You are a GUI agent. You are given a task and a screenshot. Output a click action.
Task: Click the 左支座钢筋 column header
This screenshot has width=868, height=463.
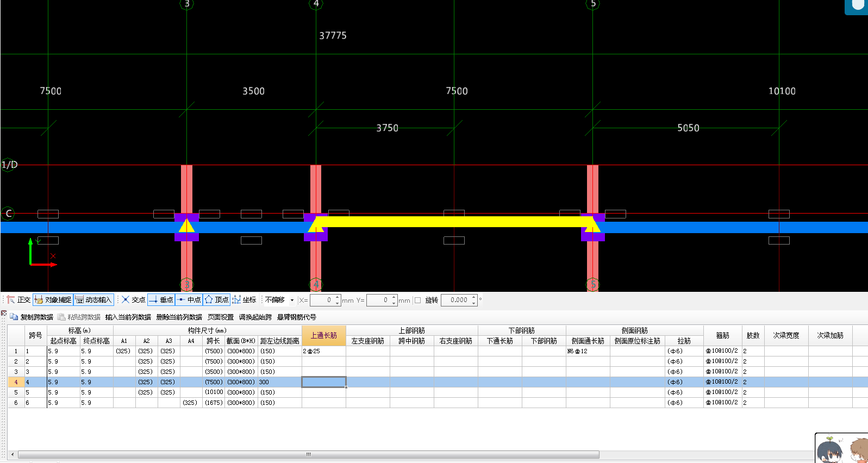pos(368,341)
